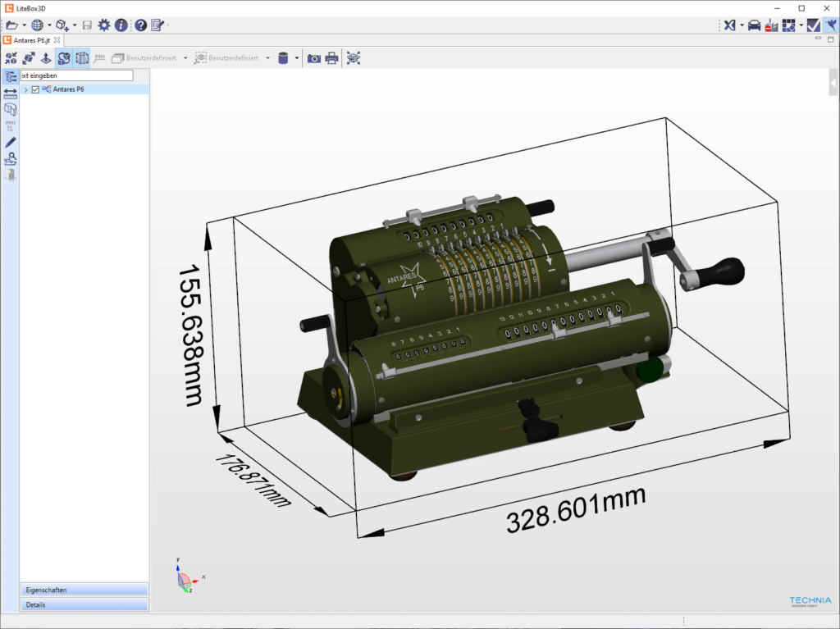Open the dropdown next to the X icon
The width and height of the screenshot is (840, 629).
[x=742, y=25]
